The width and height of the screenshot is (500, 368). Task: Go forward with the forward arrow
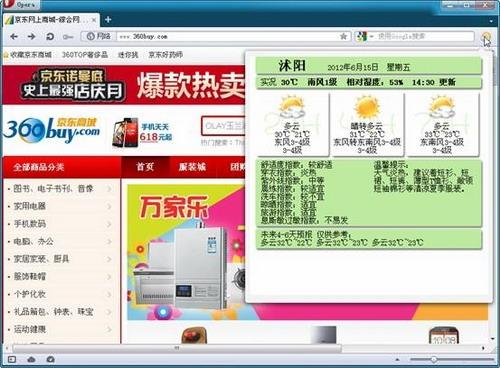pyautogui.click(x=32, y=36)
